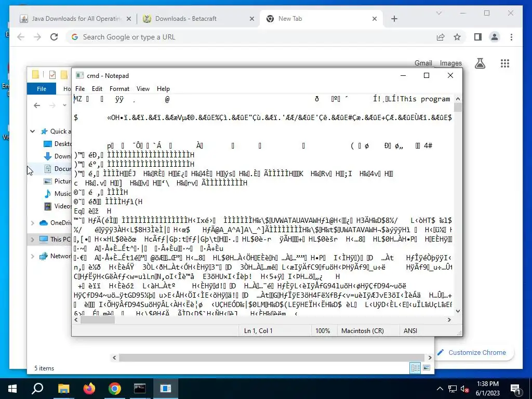532x399 pixels.
Task: Open the Chrome profile avatar
Action: [x=495, y=37]
